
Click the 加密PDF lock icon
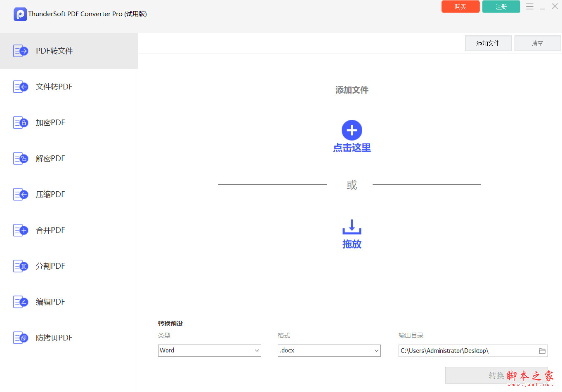(20, 122)
